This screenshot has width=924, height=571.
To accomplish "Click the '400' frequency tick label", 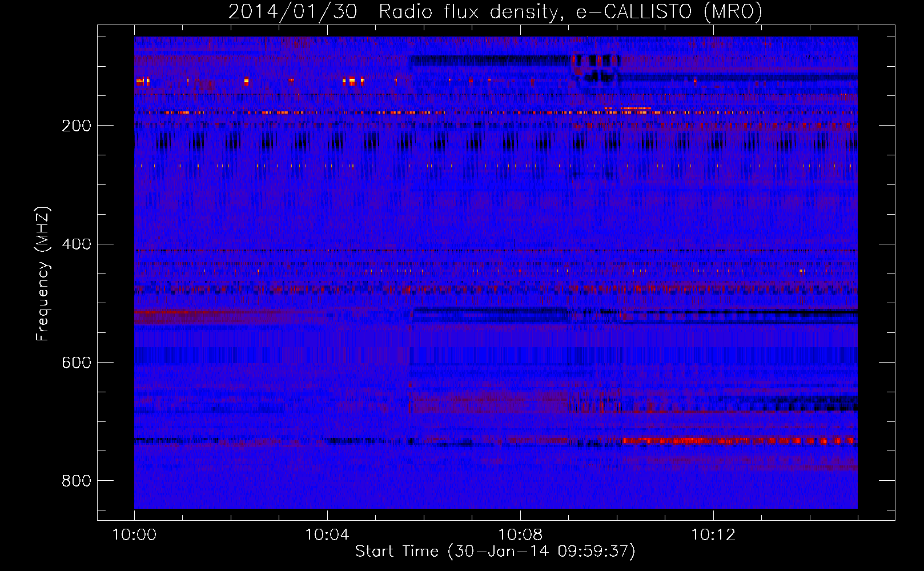I will (x=77, y=244).
